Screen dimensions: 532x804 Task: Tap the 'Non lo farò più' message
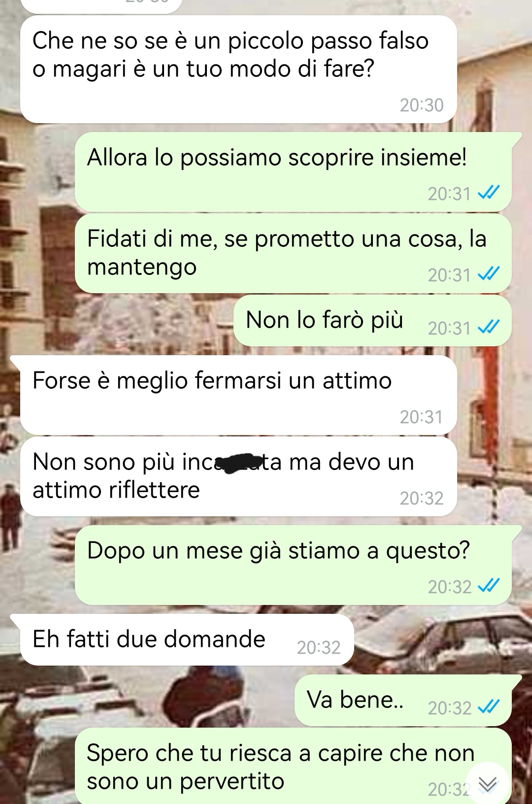pyautogui.click(x=372, y=320)
